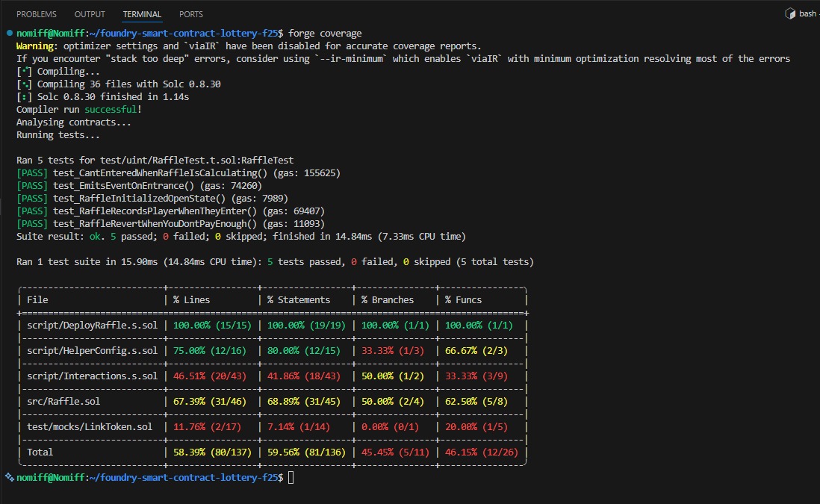Click test/mocks/LinkToken.sol file name
The width and height of the screenshot is (820, 504).
[90, 426]
